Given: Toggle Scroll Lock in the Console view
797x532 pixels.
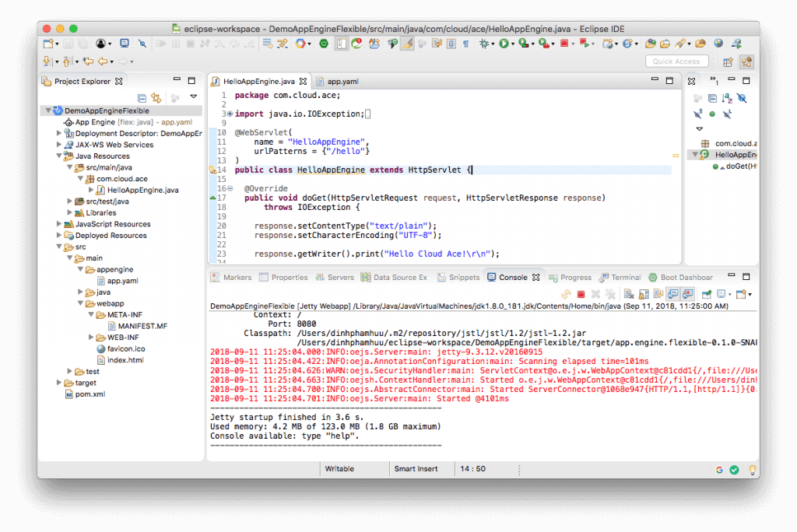Looking at the screenshot, I should click(x=642, y=295).
